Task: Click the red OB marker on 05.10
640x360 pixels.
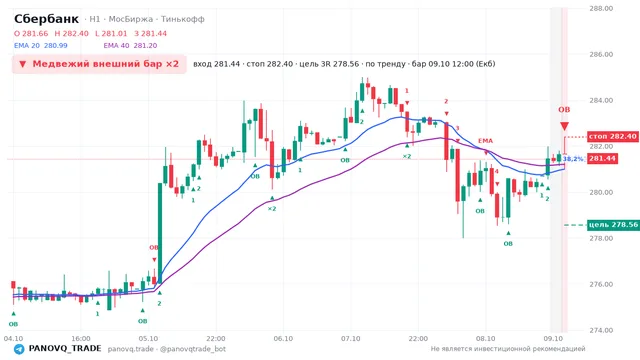Action: (x=153, y=247)
